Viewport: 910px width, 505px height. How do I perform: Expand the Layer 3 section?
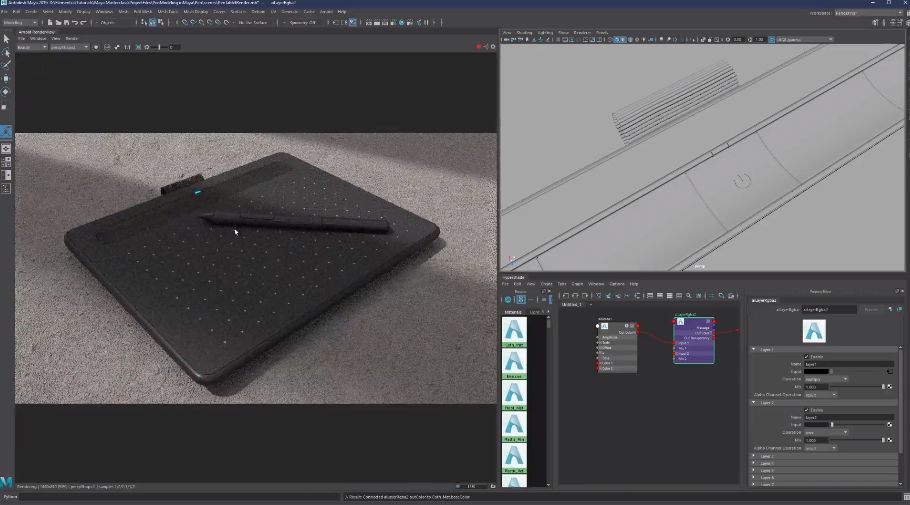[x=754, y=456]
